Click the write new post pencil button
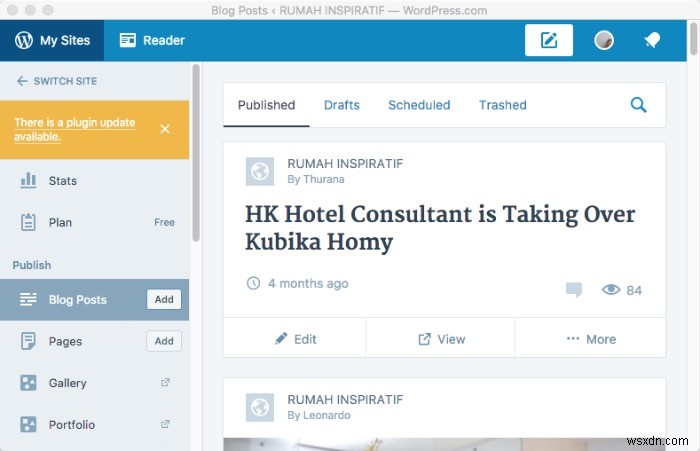Viewport: 700px width, 451px height. pyautogui.click(x=549, y=40)
